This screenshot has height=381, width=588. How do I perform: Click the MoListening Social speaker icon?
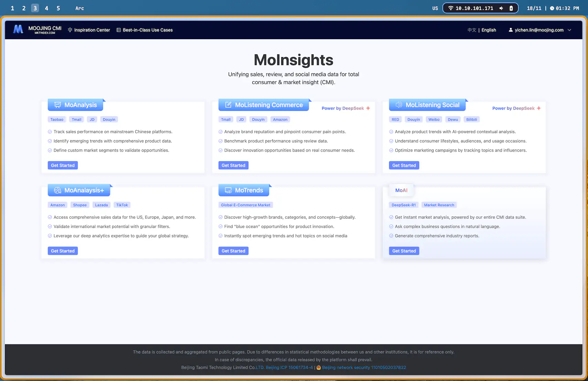tap(399, 105)
